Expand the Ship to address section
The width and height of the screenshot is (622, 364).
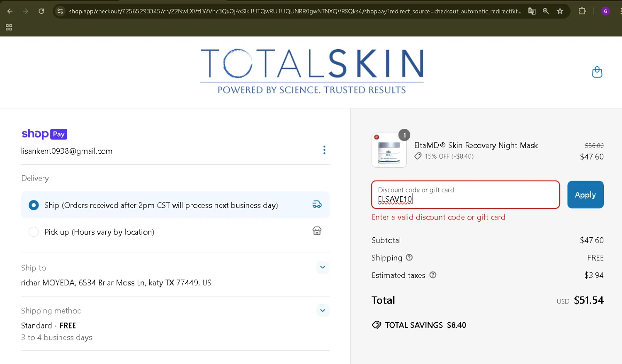(323, 267)
